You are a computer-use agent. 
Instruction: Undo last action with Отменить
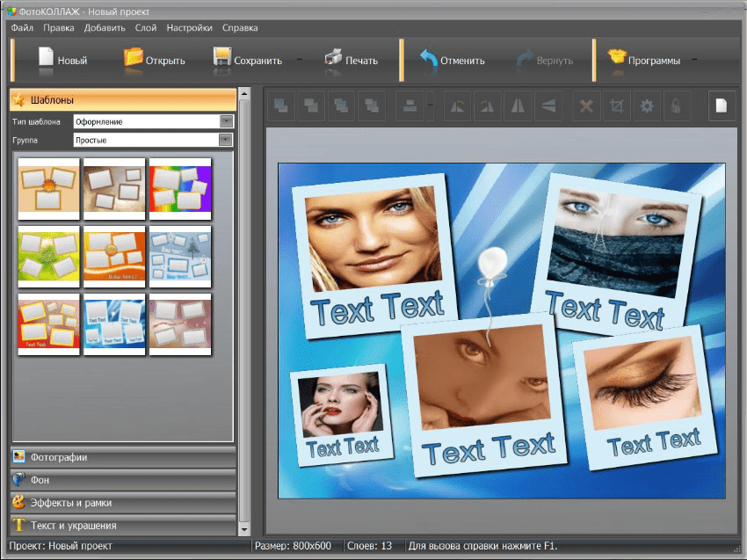click(x=452, y=61)
